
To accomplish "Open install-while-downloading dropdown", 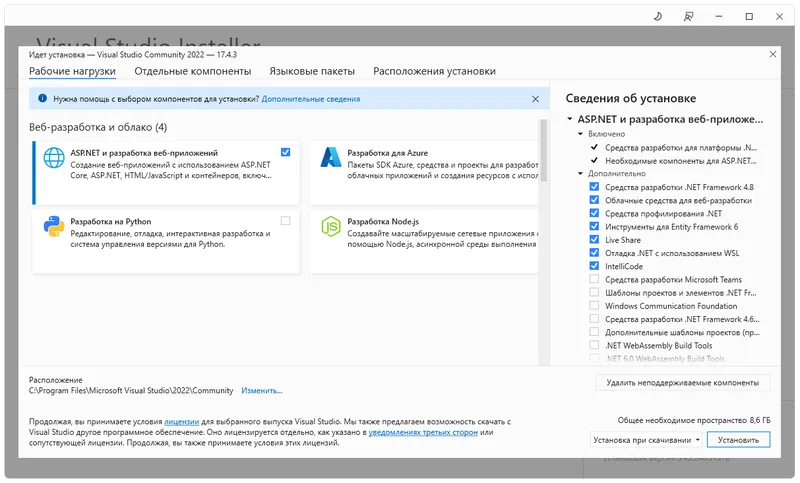I will point(647,440).
